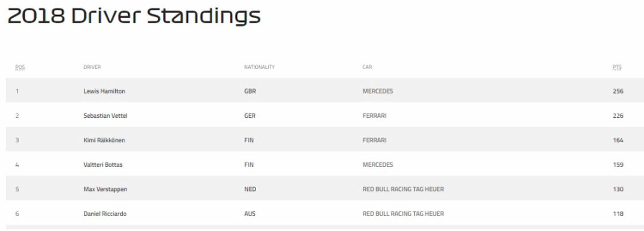The image size is (644, 231).
Task: Click Daniel Ricciardo's name link
Action: tap(105, 214)
